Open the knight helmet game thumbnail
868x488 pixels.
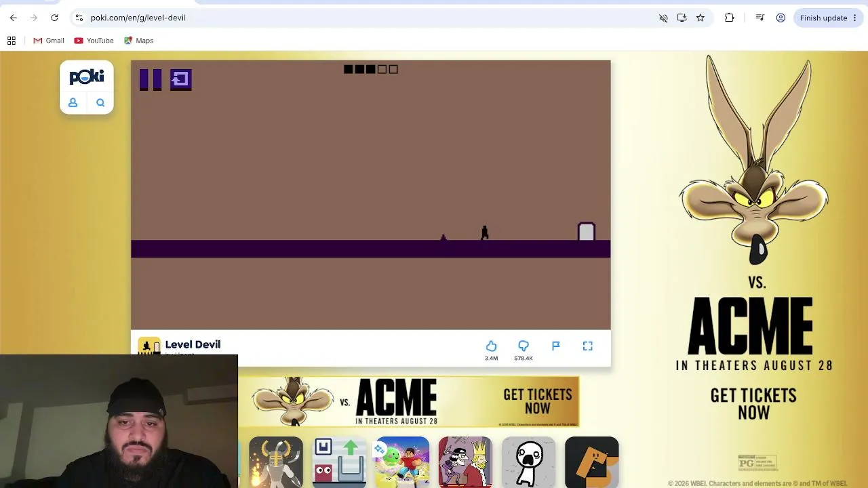coord(276,462)
